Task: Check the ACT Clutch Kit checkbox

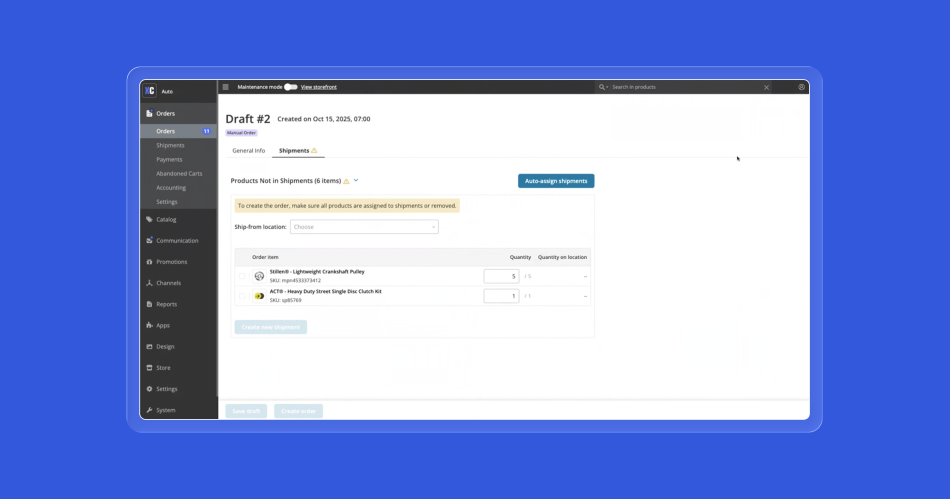Action: click(x=242, y=296)
